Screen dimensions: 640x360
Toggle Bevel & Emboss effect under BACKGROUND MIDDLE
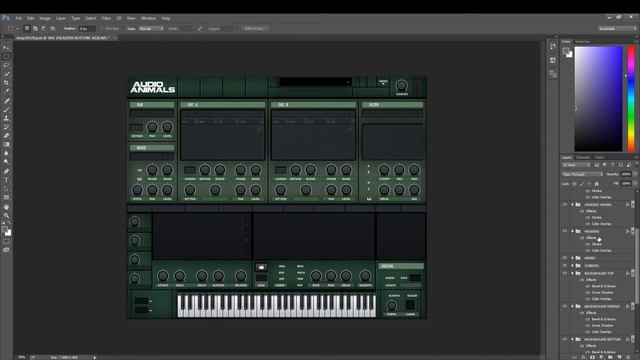[588, 319]
